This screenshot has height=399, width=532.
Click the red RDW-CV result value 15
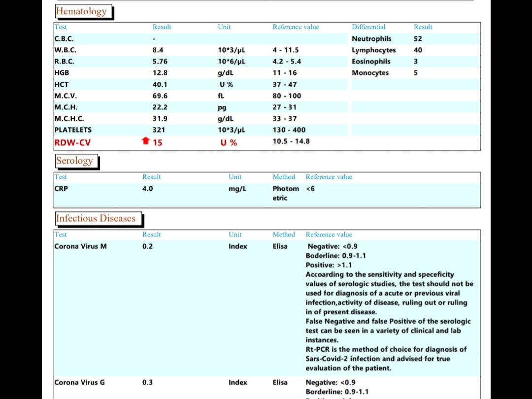tap(157, 142)
